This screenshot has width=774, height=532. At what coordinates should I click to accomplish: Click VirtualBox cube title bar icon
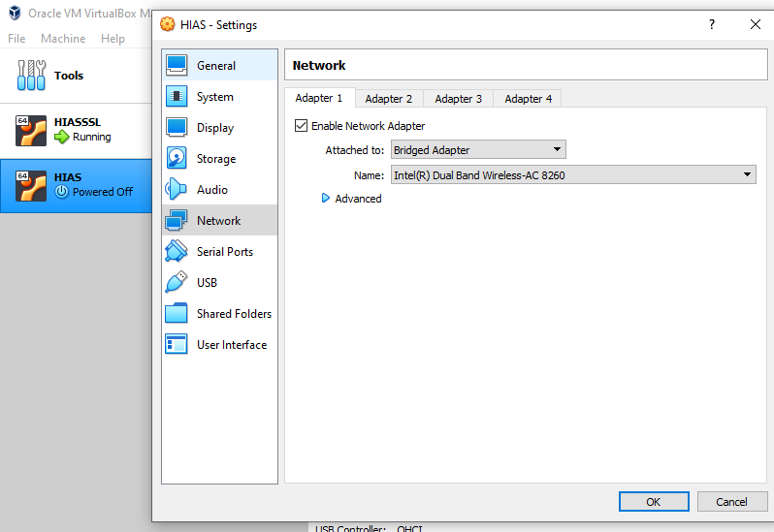15,13
